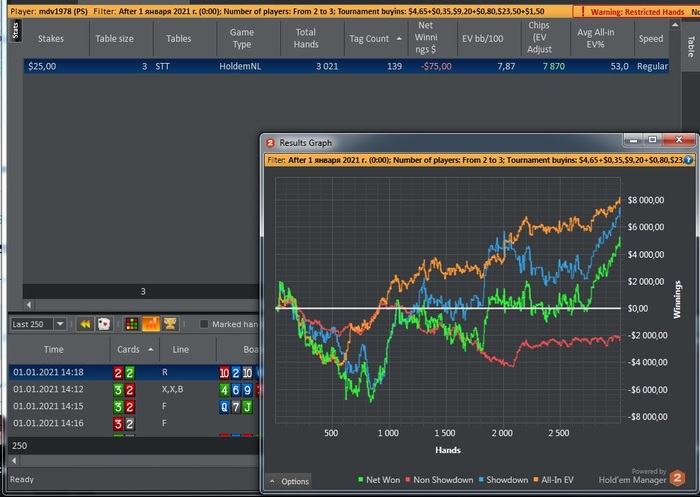Screen dimensions: 700x497
Task: Click the 3 021 total hands cell
Action: (x=327, y=67)
